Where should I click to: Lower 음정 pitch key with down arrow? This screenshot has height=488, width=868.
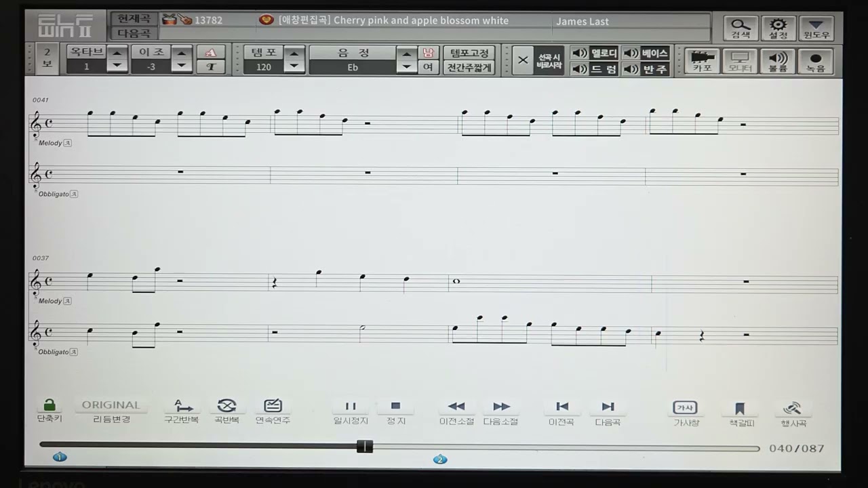coord(406,66)
